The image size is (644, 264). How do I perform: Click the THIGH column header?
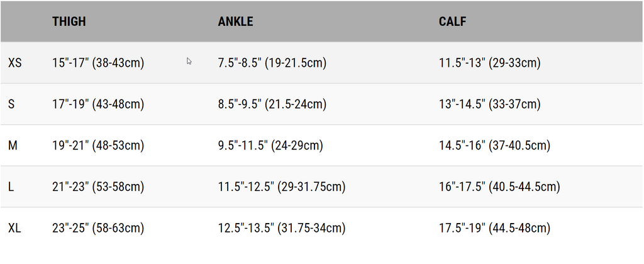(69, 21)
